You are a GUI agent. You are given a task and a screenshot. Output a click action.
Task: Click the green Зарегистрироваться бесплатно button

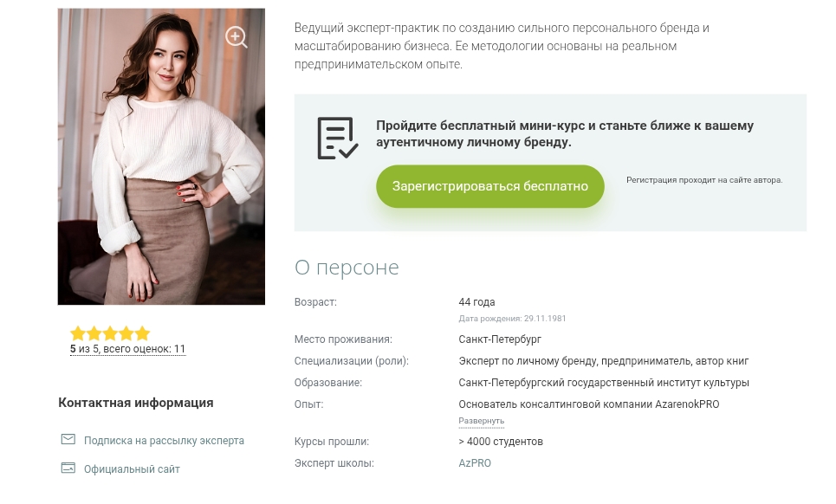[x=490, y=186]
